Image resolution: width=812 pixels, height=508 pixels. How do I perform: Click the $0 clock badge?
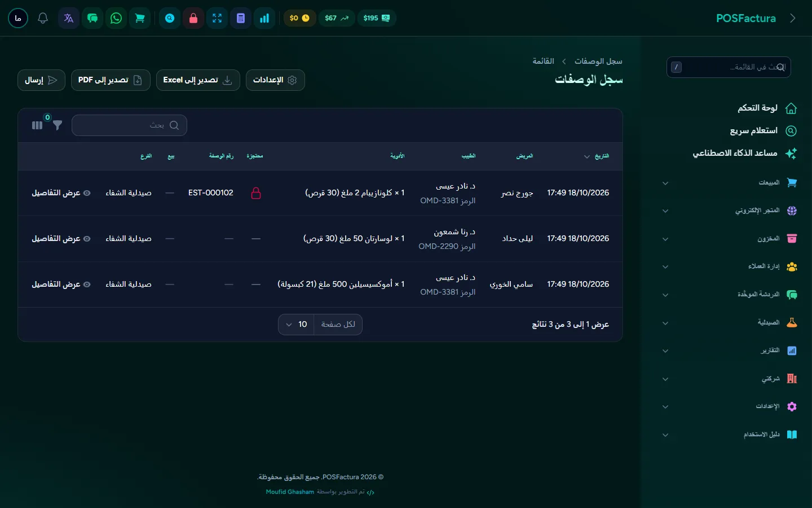pos(299,18)
